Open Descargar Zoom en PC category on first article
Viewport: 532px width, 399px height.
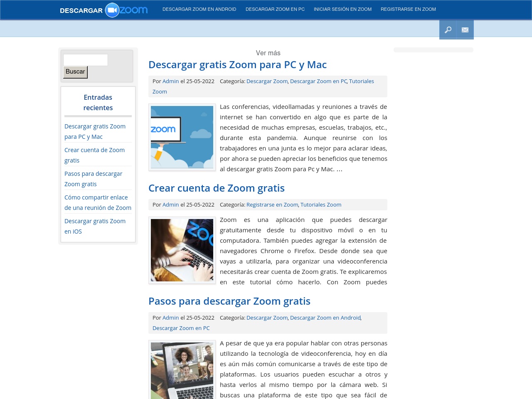(x=318, y=81)
